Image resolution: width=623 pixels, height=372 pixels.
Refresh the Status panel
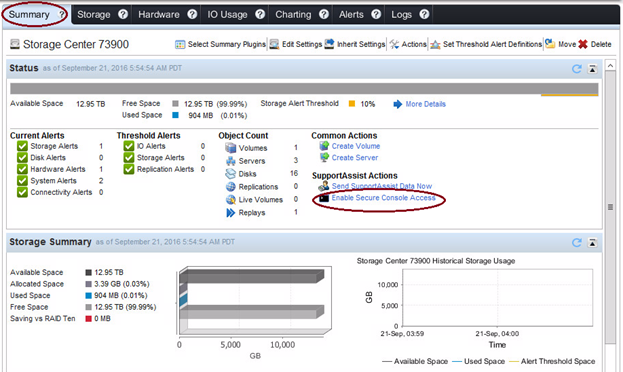(x=577, y=69)
